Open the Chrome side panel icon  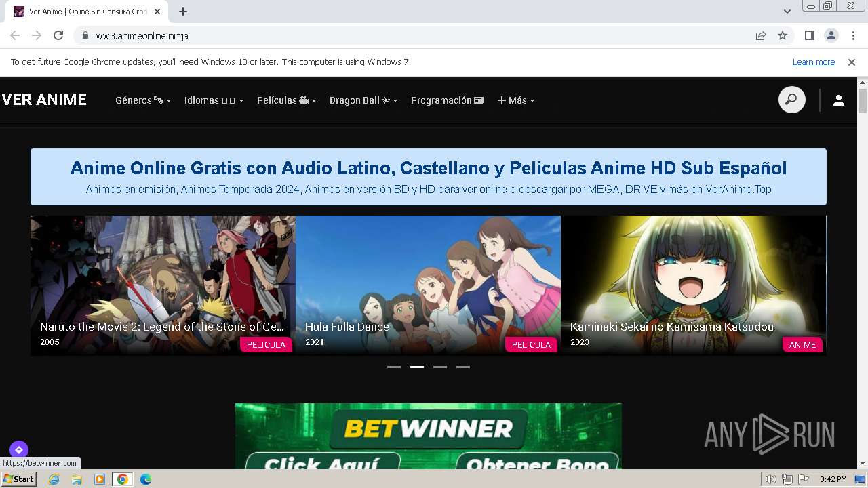[809, 35]
